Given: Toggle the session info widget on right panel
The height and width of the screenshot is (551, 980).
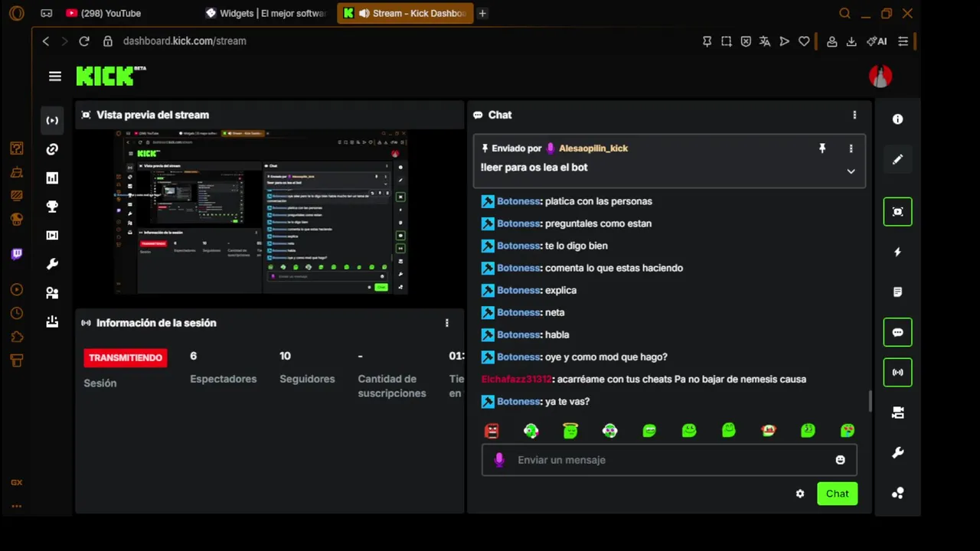Looking at the screenshot, I should 897,373.
